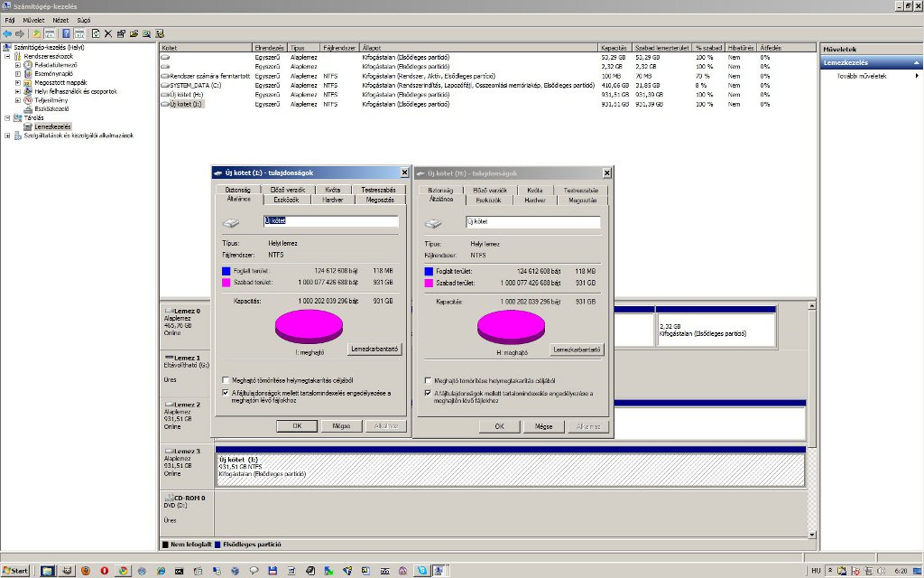Viewport: 924px width, 578px height.
Task: Toggle the console tree show/hide toolbar icon
Action: tap(50, 33)
